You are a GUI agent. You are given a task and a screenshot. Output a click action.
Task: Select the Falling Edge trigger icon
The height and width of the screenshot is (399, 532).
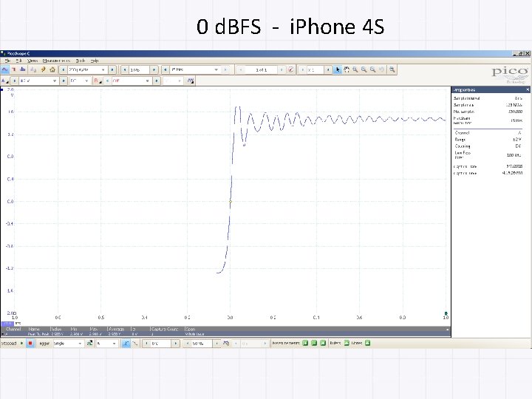[134, 344]
